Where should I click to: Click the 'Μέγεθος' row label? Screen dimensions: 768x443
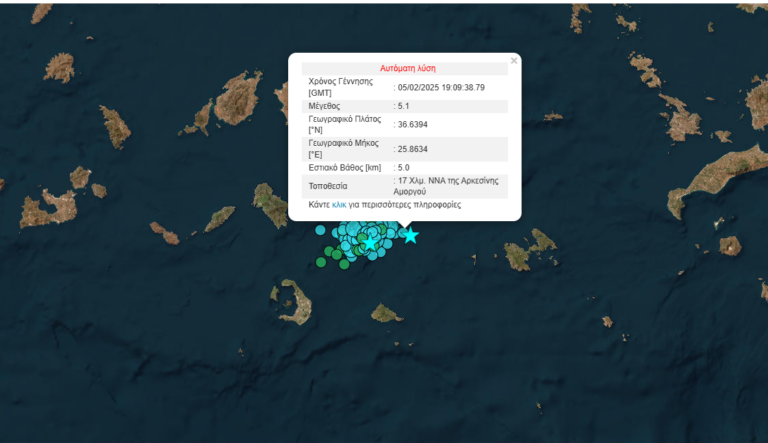[x=324, y=105]
